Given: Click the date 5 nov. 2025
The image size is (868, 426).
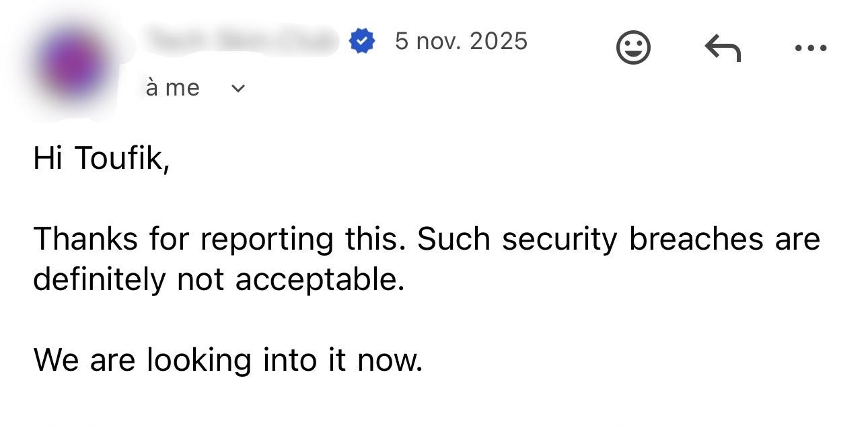Looking at the screenshot, I should 461,42.
